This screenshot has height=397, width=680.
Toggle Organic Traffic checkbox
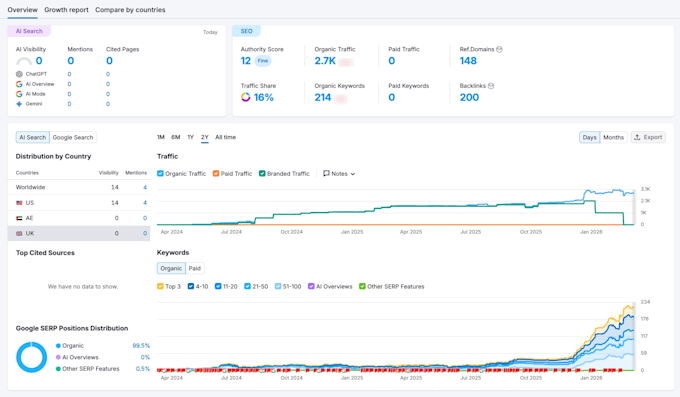(160, 174)
